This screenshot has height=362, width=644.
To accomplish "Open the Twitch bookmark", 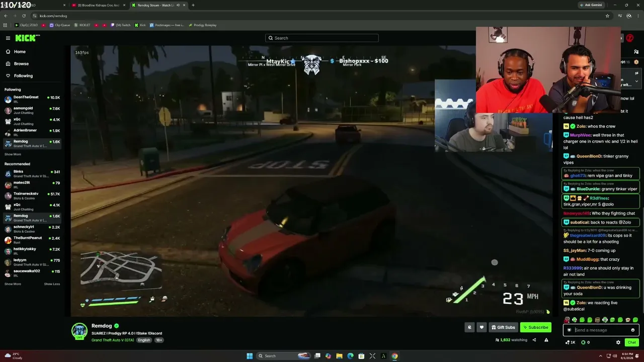I will [x=120, y=25].
